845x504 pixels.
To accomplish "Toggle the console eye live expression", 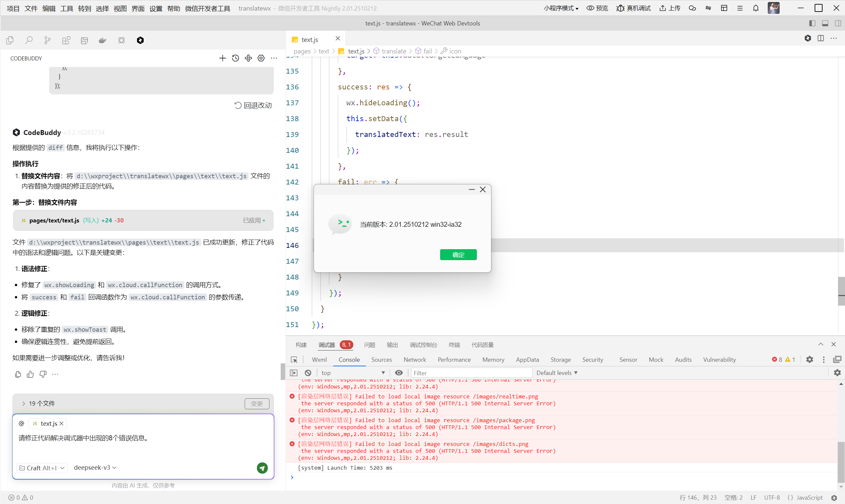I will click(x=399, y=373).
